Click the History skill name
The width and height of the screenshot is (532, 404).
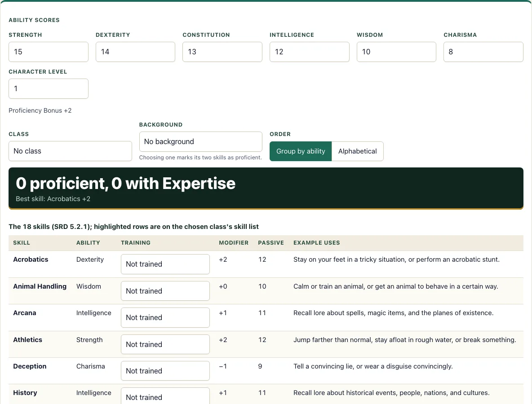25,393
